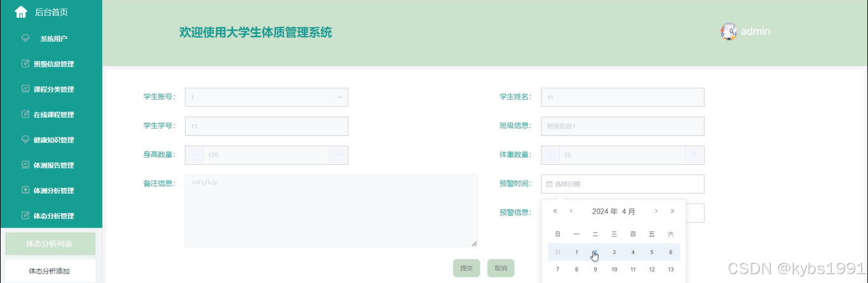Increase 身高数量 with plus button
The width and height of the screenshot is (868, 283).
(x=338, y=155)
